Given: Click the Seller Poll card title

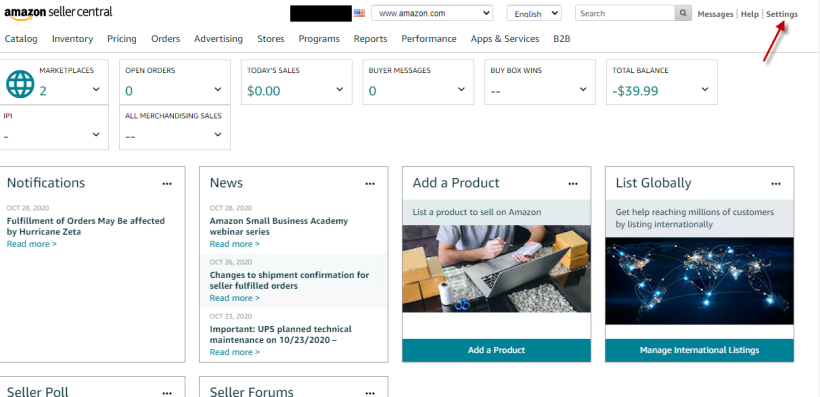Looking at the screenshot, I should pyautogui.click(x=38, y=391).
